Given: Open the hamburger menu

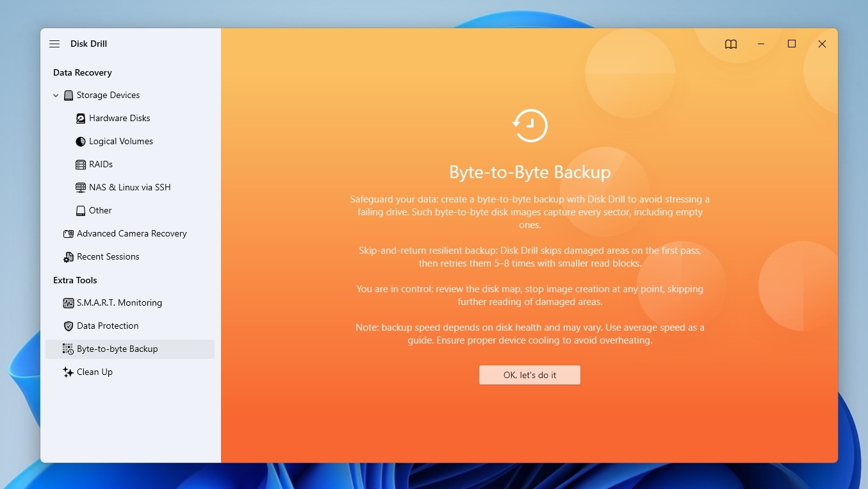Looking at the screenshot, I should [x=54, y=44].
